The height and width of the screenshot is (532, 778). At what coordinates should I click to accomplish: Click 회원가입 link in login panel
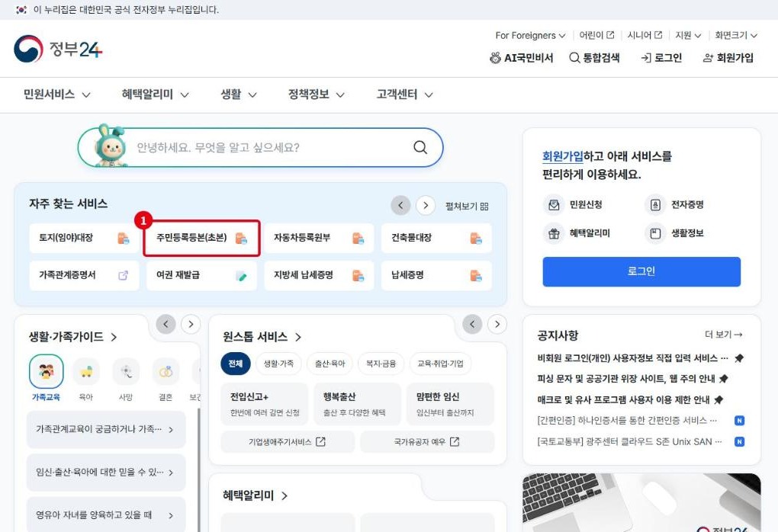coord(563,156)
